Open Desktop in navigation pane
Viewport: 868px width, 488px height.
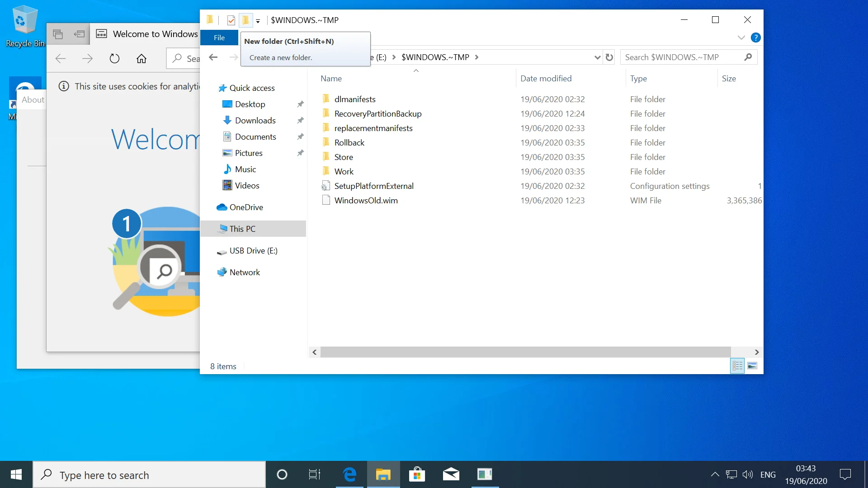(250, 104)
